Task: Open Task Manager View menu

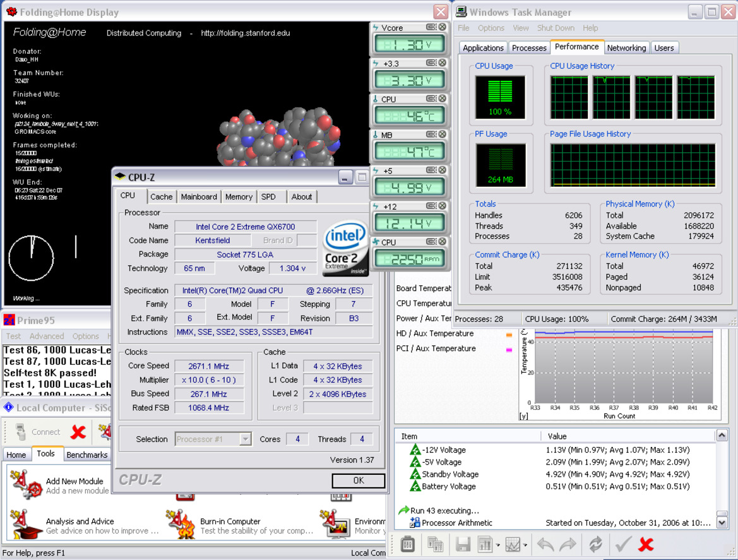Action: tap(521, 28)
